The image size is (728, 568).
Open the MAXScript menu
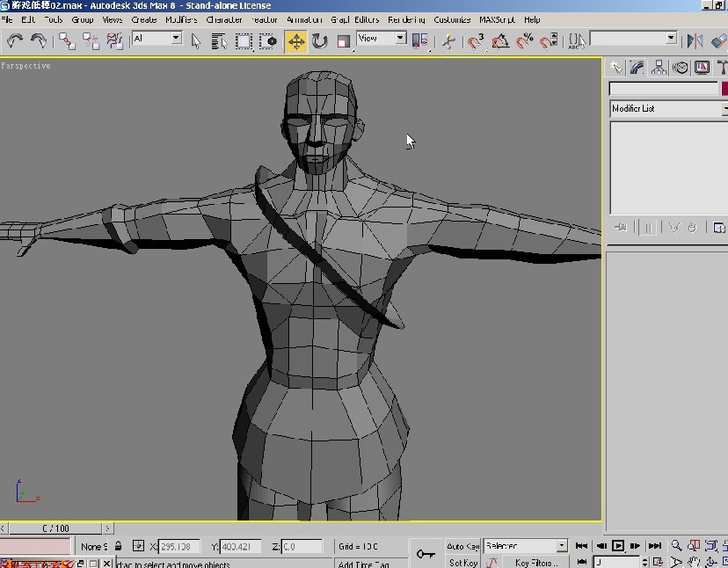click(498, 19)
